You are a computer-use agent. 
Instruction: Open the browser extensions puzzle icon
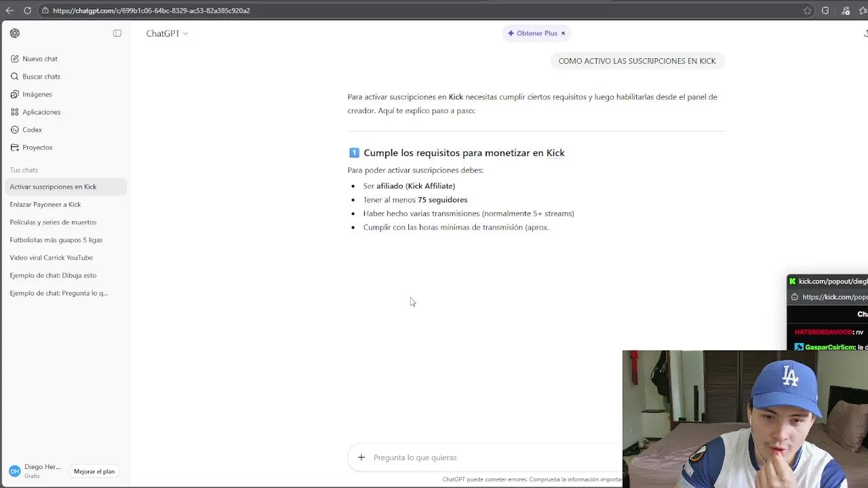[825, 11]
